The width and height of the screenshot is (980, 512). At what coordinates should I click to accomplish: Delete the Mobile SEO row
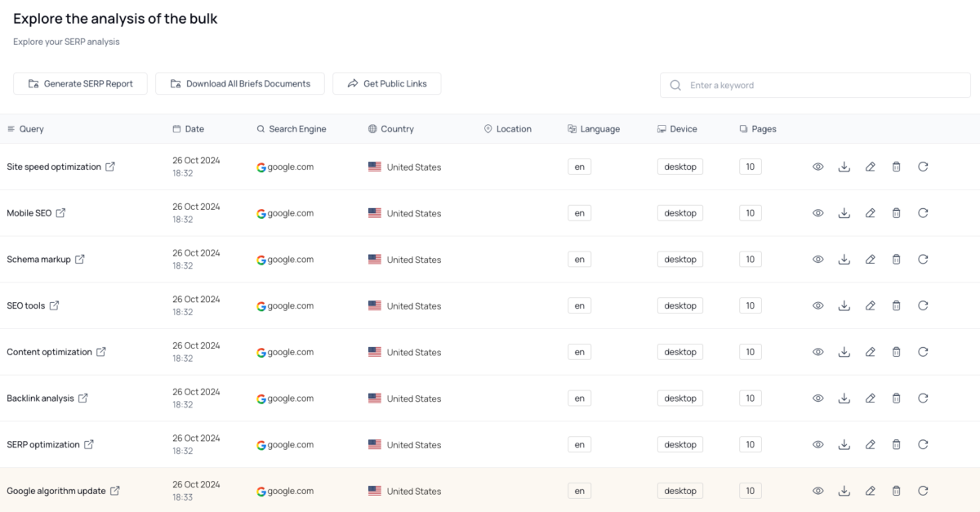(x=896, y=213)
